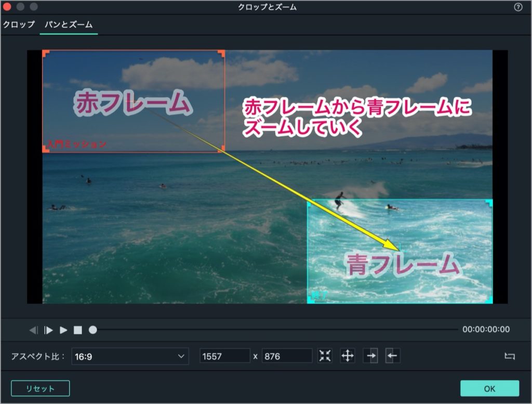This screenshot has width=532, height=404.
Task: Click the center move cross-arrows icon
Action: 348,356
